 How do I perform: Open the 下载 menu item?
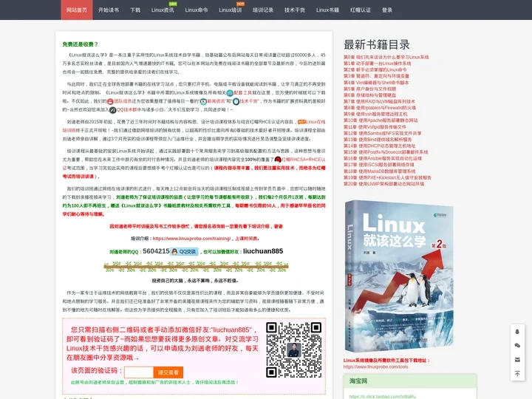[135, 10]
